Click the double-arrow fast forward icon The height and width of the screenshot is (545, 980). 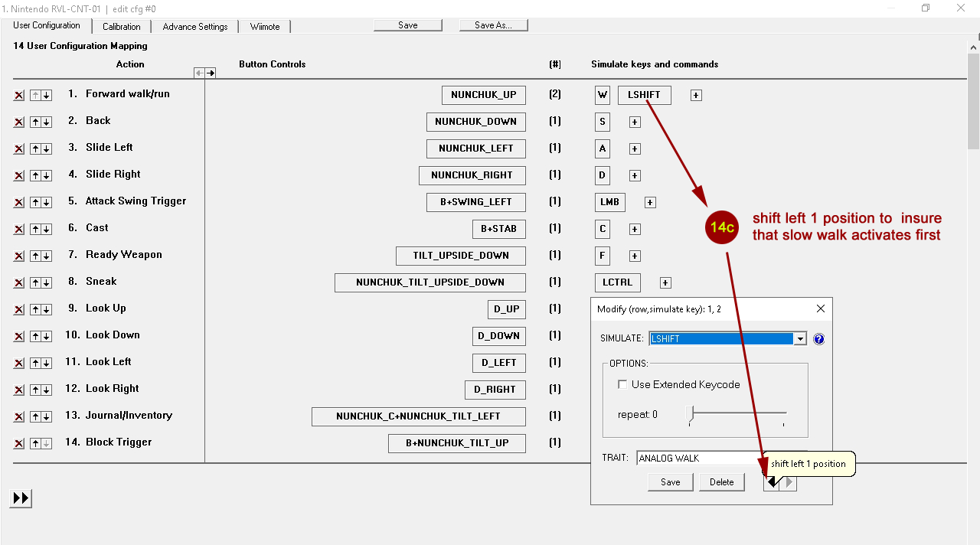pos(21,498)
